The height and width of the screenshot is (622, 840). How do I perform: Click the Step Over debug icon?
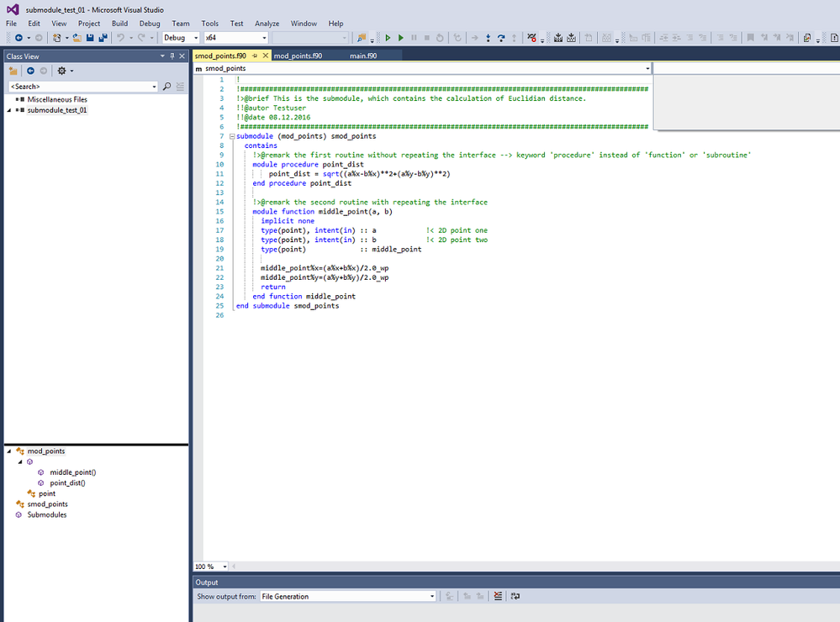point(501,38)
